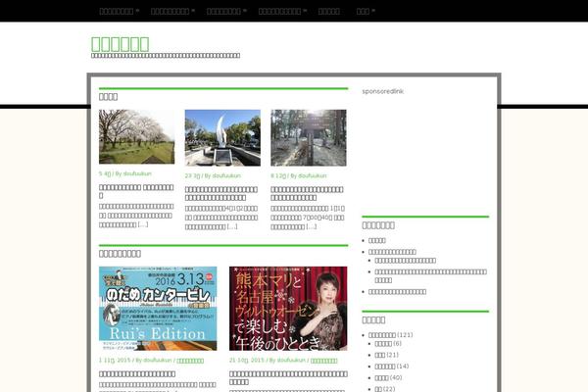The image size is (588, 392).
Task: Open the cherry blossom trees photo thumbnail
Action: (x=136, y=136)
